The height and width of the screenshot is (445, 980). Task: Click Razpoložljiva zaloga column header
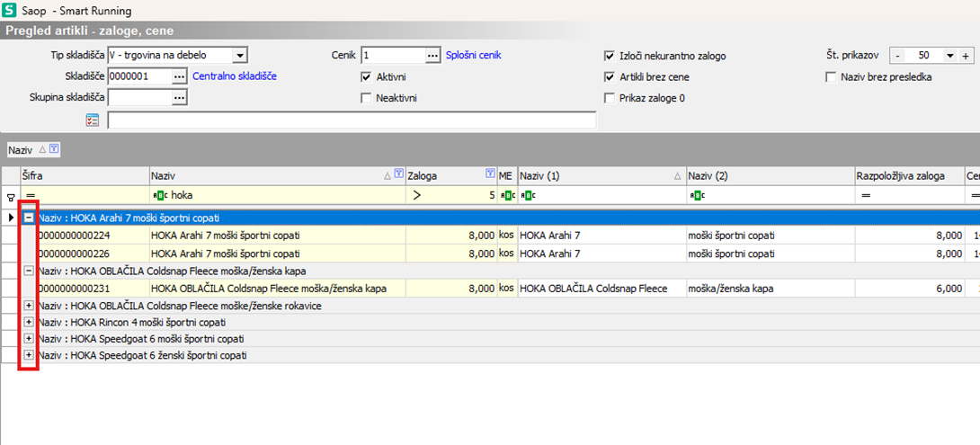pyautogui.click(x=909, y=176)
